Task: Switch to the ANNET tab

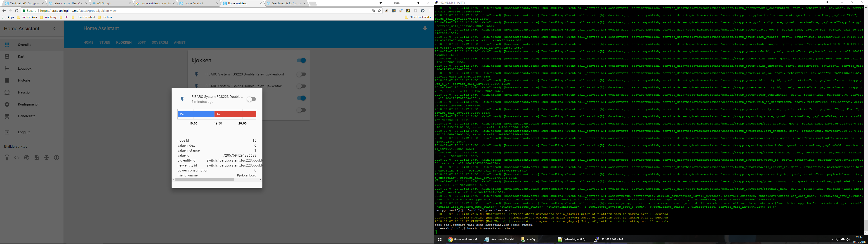Action: [x=180, y=42]
